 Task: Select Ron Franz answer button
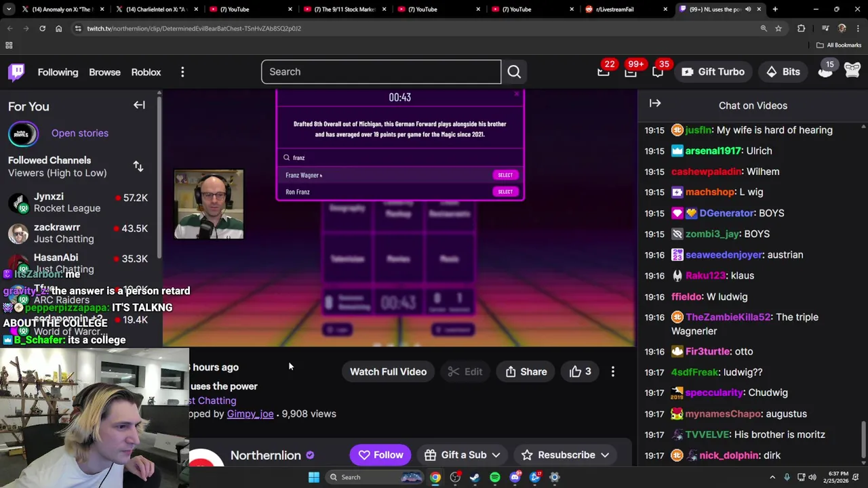505,192
